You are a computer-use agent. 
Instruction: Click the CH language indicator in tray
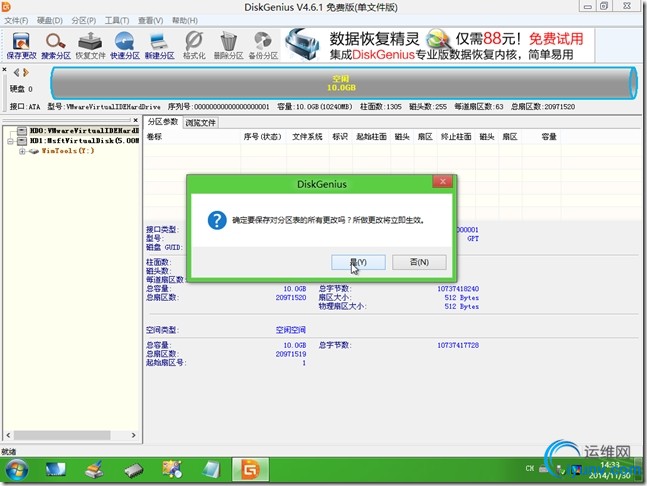[x=530, y=468]
